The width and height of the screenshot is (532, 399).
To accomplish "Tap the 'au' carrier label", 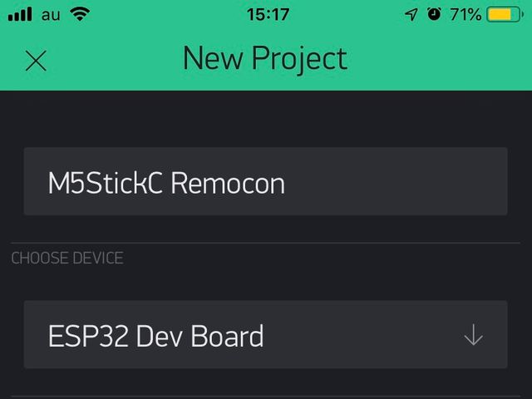I will coord(51,15).
